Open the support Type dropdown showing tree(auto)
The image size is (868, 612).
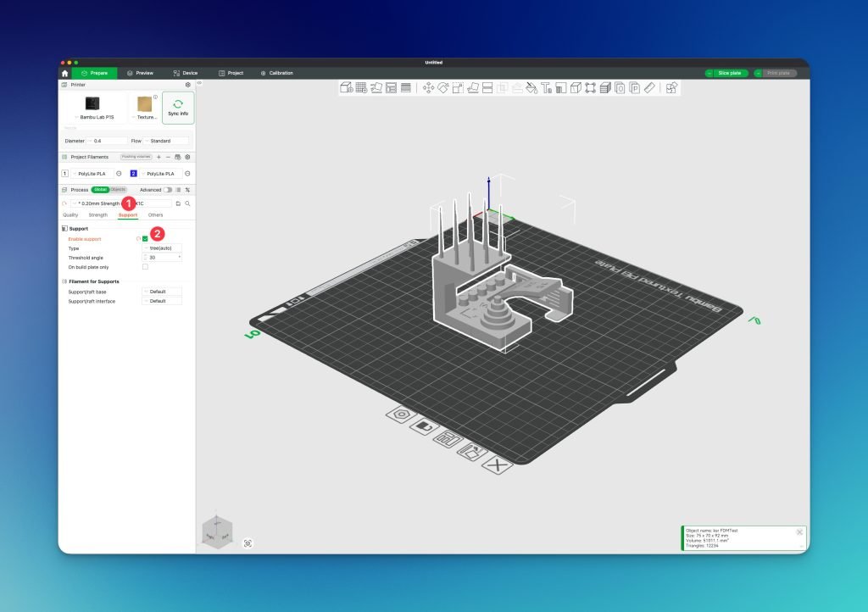click(x=162, y=248)
